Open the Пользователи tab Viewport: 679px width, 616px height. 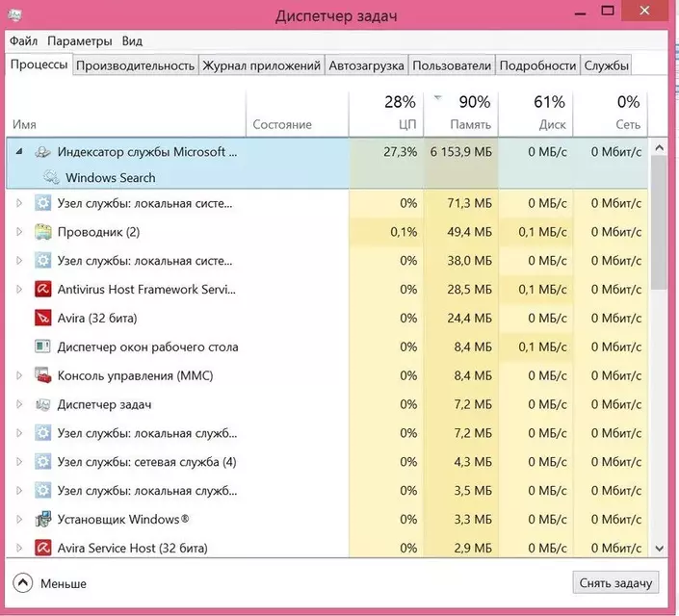tap(452, 65)
